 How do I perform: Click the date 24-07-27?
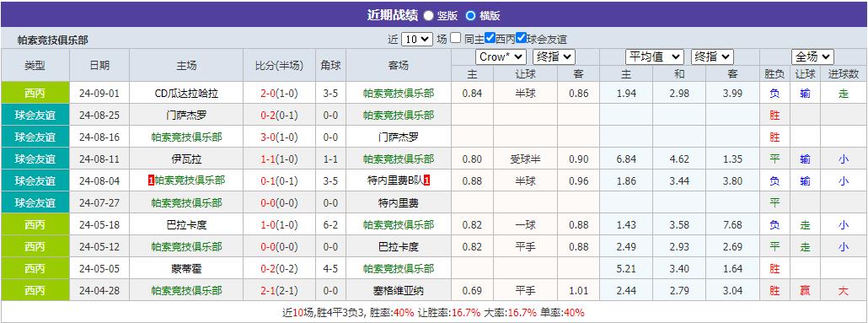pyautogui.click(x=99, y=202)
